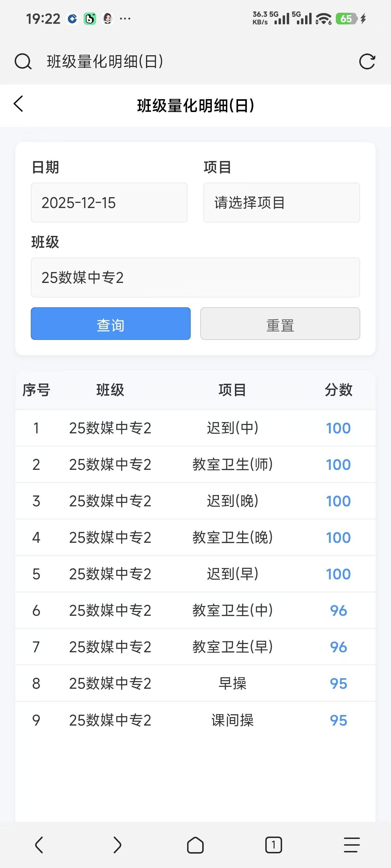
Task: Open the class selector 25数媒中专2
Action: click(195, 278)
